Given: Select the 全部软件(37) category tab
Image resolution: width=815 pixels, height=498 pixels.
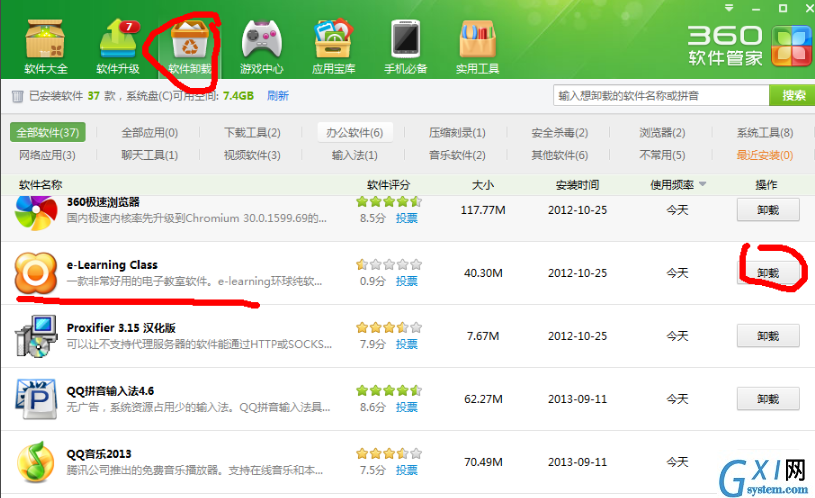Looking at the screenshot, I should pyautogui.click(x=47, y=133).
